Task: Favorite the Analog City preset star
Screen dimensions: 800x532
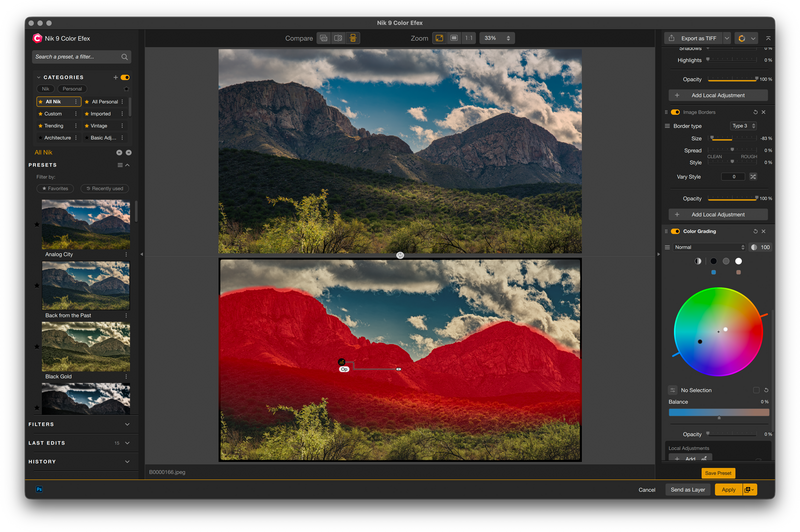Action: pyautogui.click(x=37, y=224)
